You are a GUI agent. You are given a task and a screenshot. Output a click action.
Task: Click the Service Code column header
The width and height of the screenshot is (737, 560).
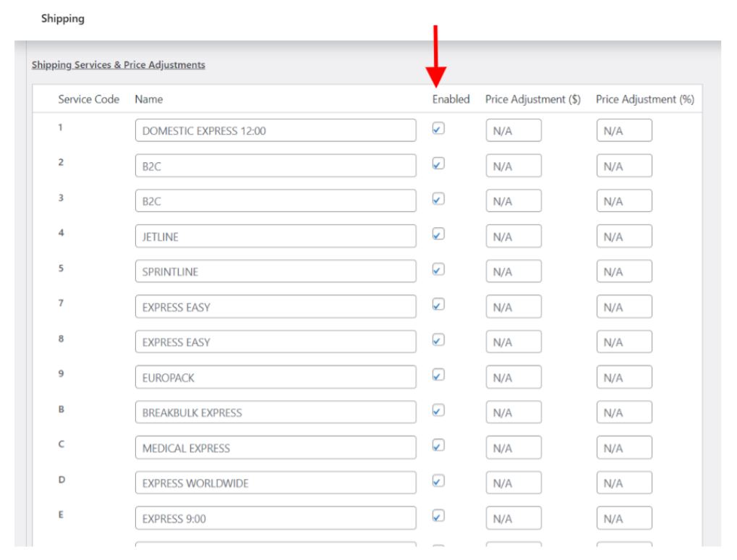click(x=89, y=99)
